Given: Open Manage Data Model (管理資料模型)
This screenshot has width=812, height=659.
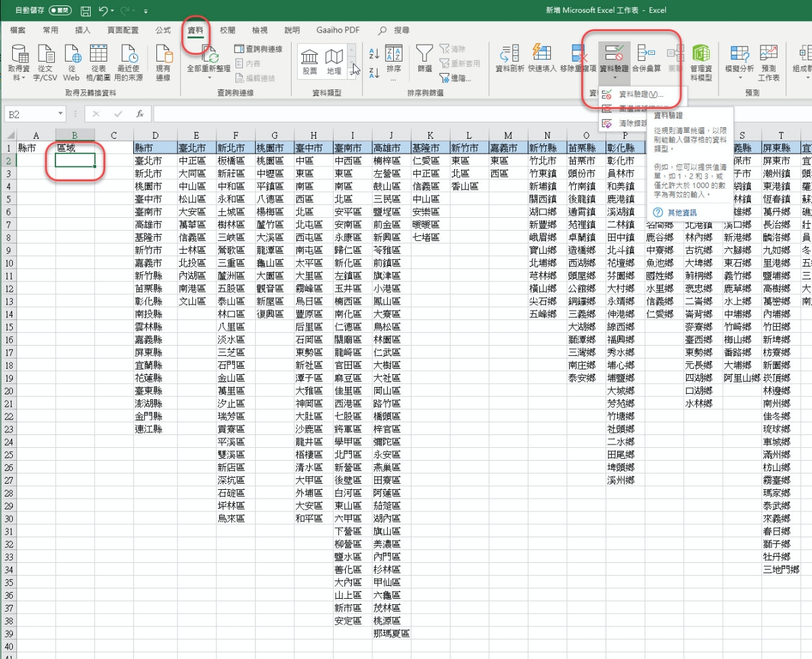Looking at the screenshot, I should coord(701,61).
